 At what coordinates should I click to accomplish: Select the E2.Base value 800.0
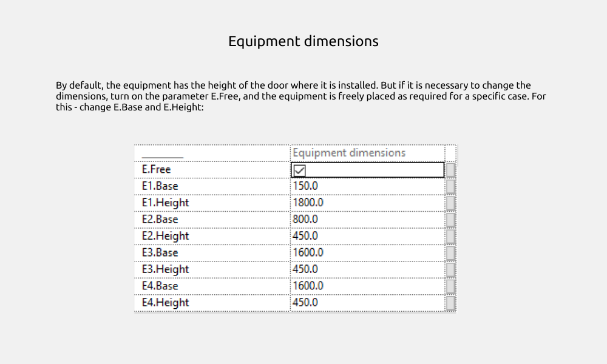coord(367,220)
